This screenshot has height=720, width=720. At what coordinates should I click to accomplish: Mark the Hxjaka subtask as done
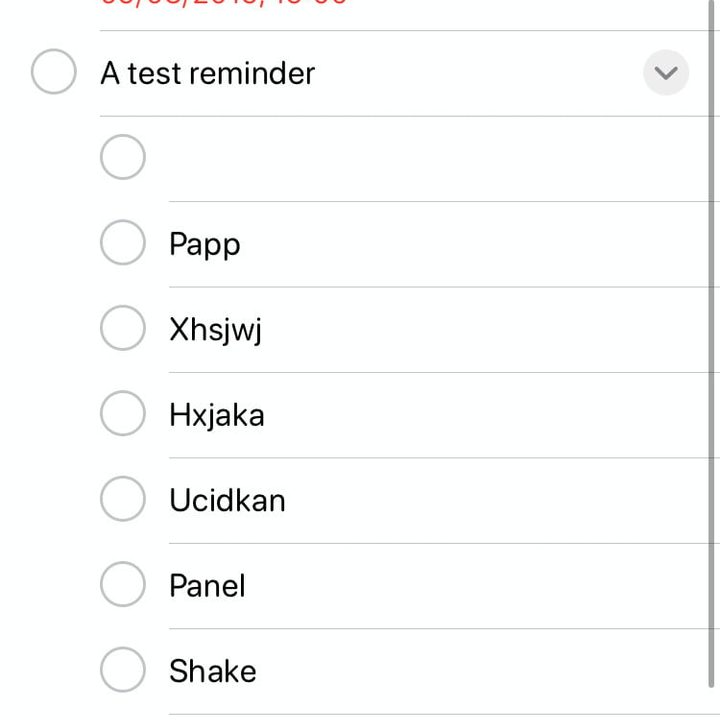123,415
